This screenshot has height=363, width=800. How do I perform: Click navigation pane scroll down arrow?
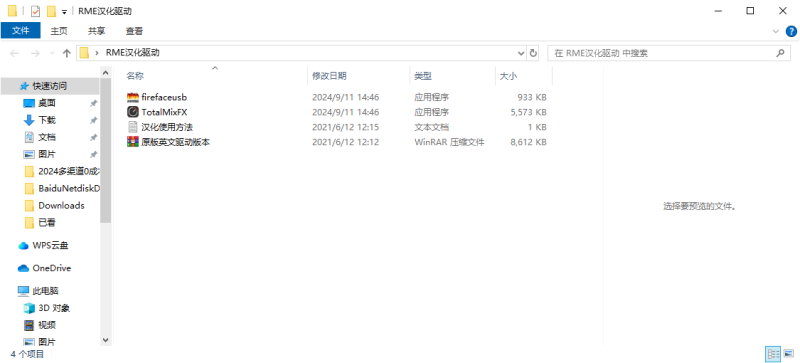coord(106,340)
